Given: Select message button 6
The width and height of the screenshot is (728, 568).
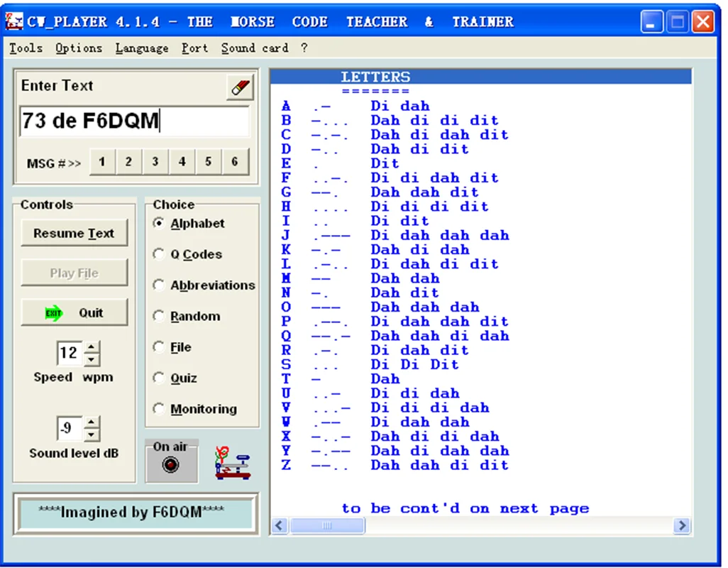Looking at the screenshot, I should click(235, 162).
